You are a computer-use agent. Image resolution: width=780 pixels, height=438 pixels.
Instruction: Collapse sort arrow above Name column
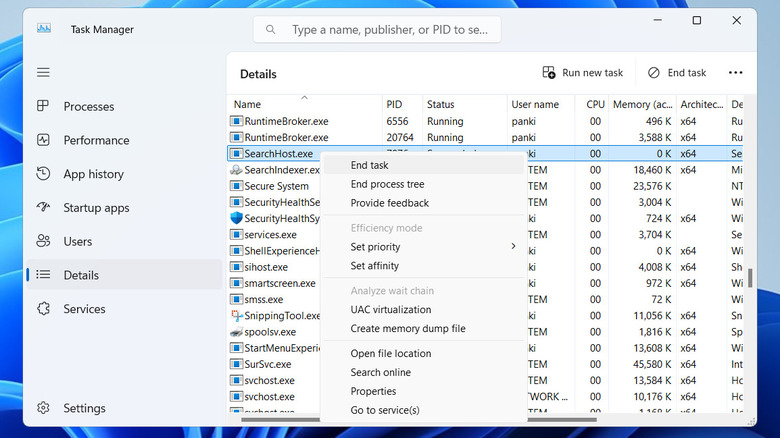(x=304, y=97)
